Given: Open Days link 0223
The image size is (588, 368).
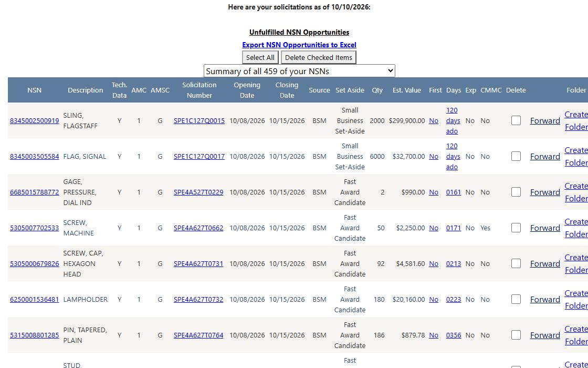Looking at the screenshot, I should (454, 299).
